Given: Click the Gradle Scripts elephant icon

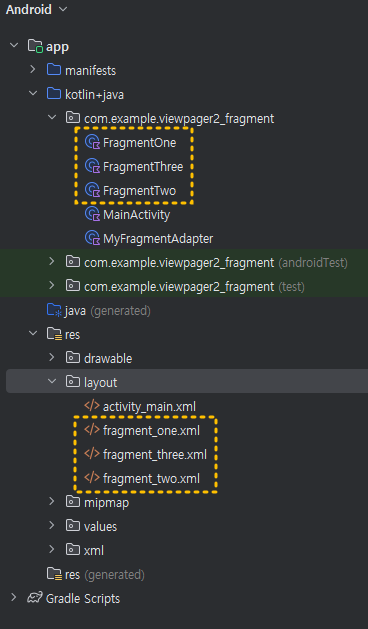Looking at the screenshot, I should [35, 598].
